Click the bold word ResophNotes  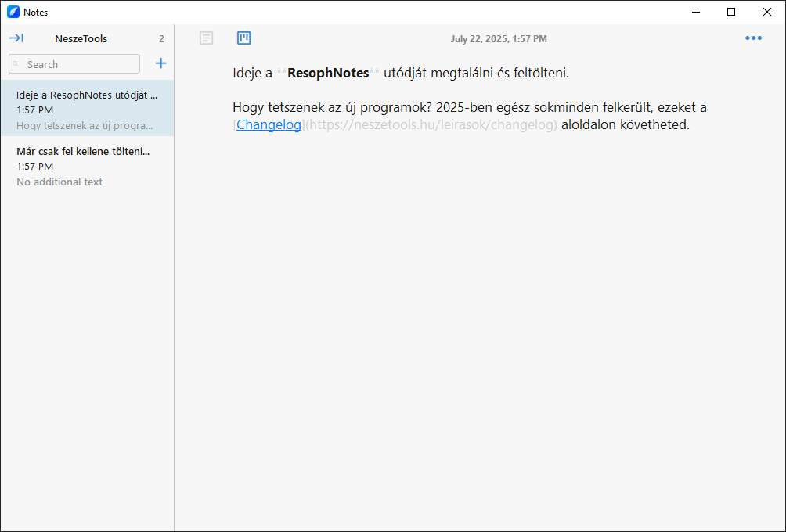pos(328,73)
